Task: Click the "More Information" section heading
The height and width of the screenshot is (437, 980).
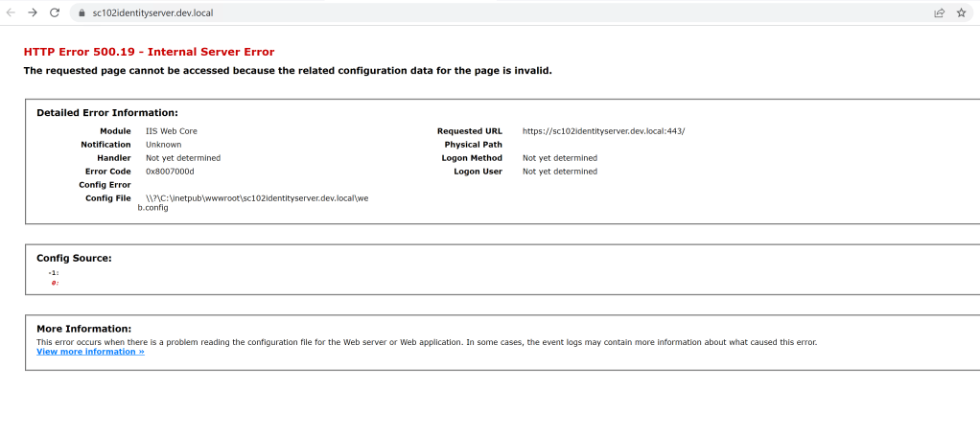Action: (x=83, y=329)
